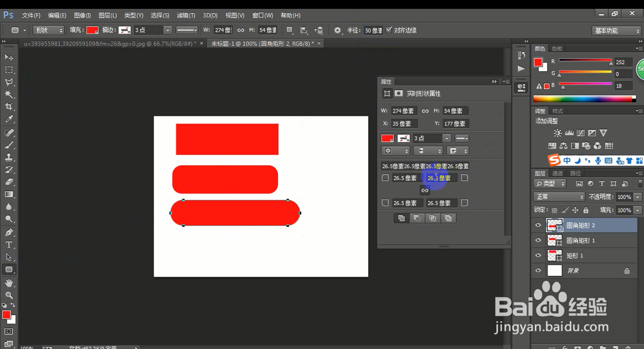Open the stroke width dropdown in Properties panel
Viewport: 644px width, 349px height.
coord(447,138)
